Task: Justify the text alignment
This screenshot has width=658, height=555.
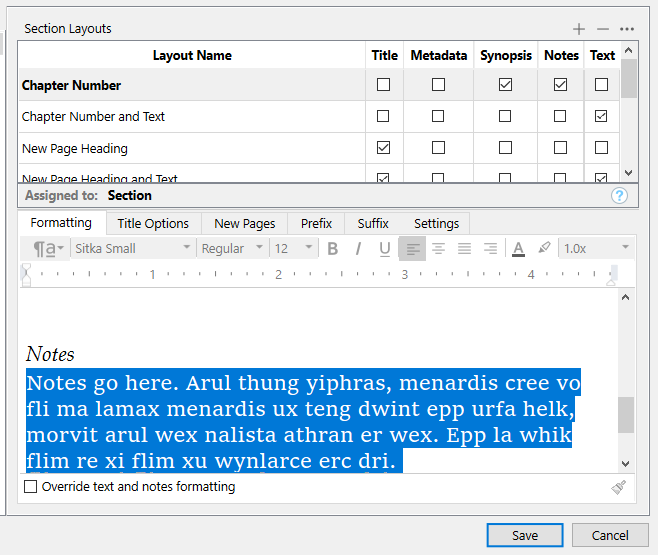Action: 464,249
